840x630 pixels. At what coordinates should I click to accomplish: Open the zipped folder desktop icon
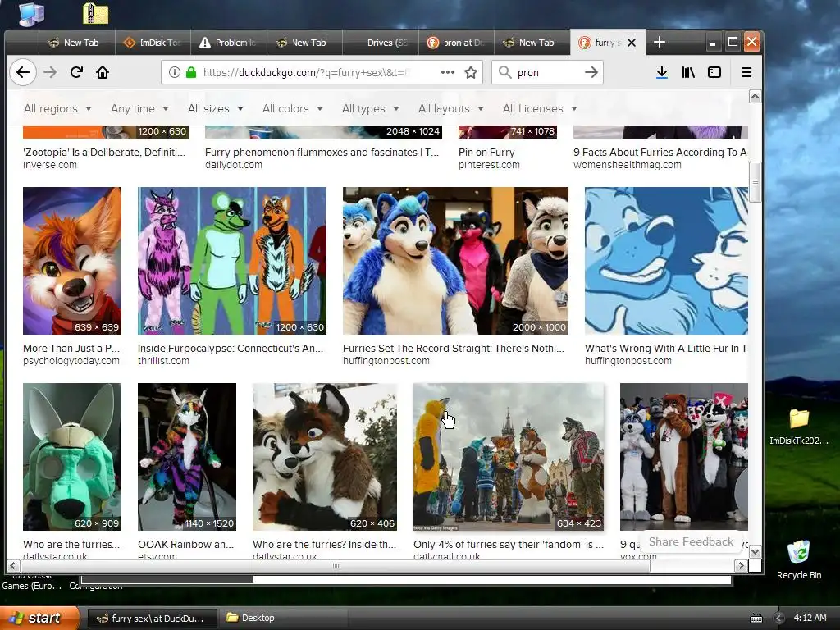point(96,13)
